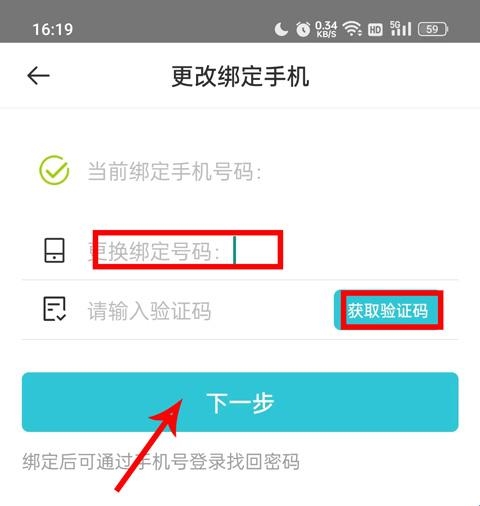Tap the HD status icon
The image size is (480, 506).
click(x=375, y=30)
